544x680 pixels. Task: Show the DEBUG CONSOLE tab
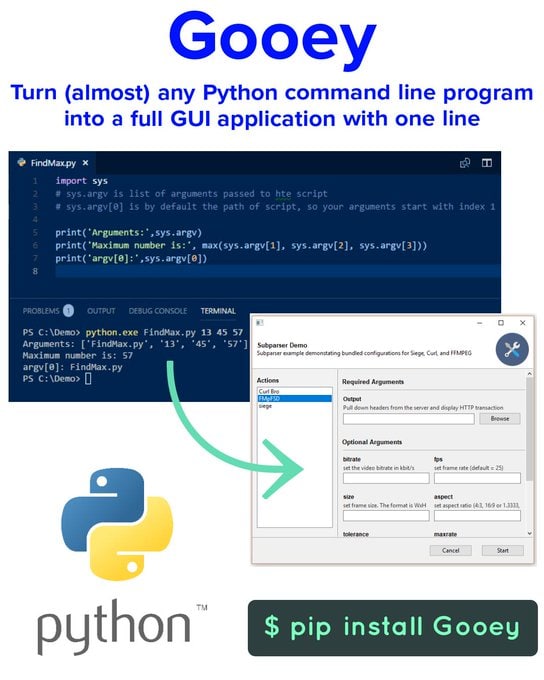(x=158, y=311)
